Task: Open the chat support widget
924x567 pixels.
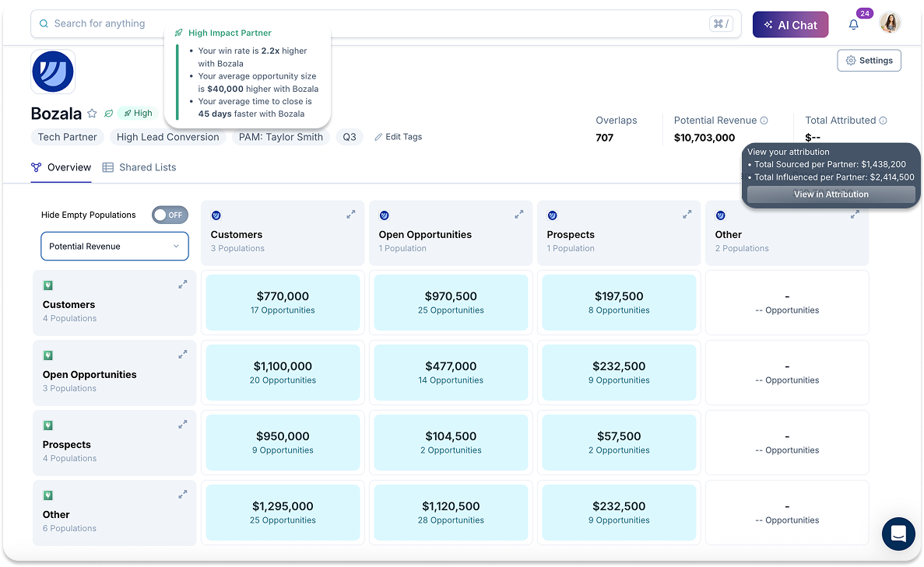Action: coord(898,534)
